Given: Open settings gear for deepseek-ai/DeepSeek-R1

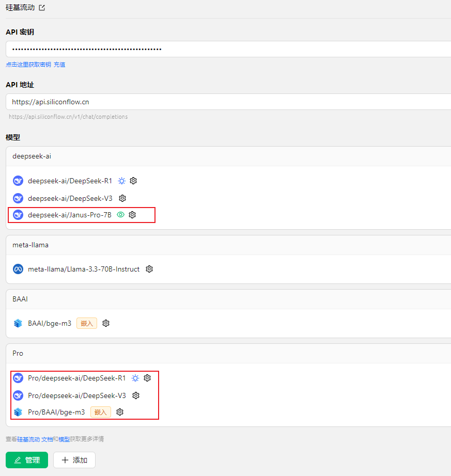Looking at the screenshot, I should [x=133, y=181].
